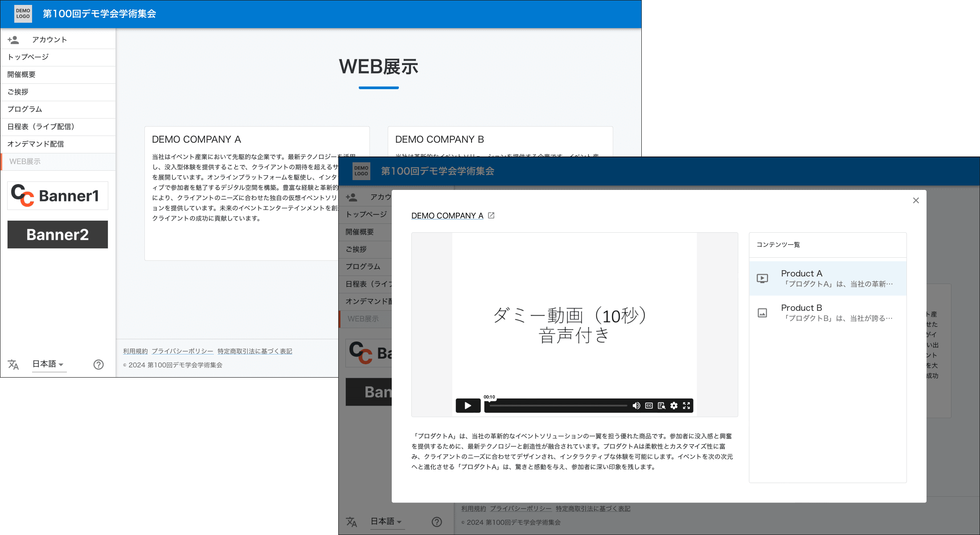Play the dummy video

click(x=468, y=406)
